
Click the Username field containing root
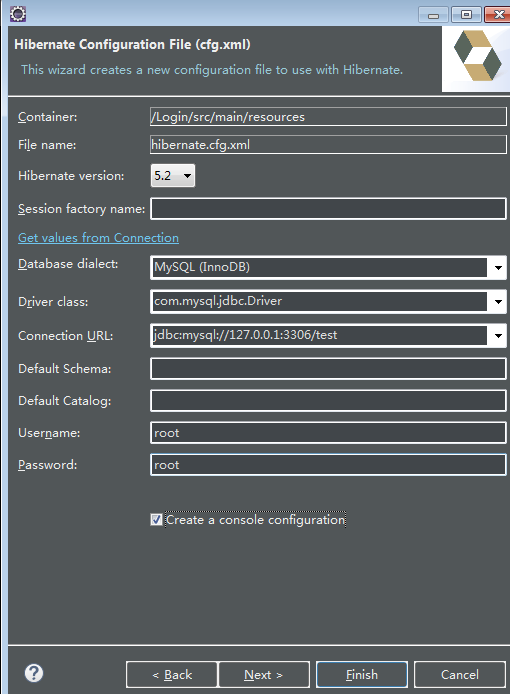[x=328, y=433]
